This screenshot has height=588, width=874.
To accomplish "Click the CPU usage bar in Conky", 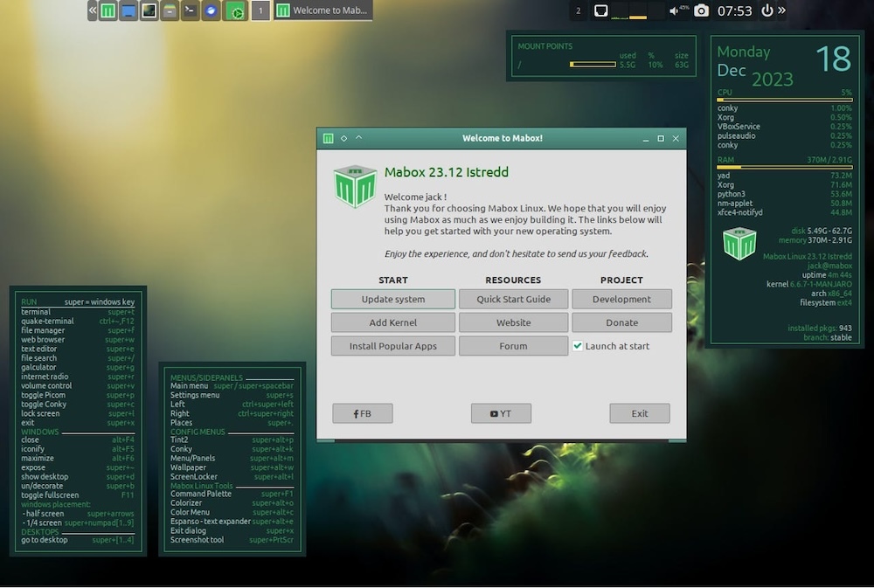I will click(784, 100).
